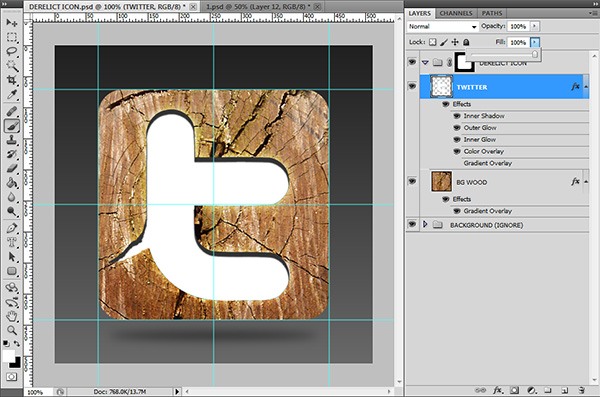Image resolution: width=600 pixels, height=397 pixels.
Task: Select the Pen tool
Action: coord(11,228)
